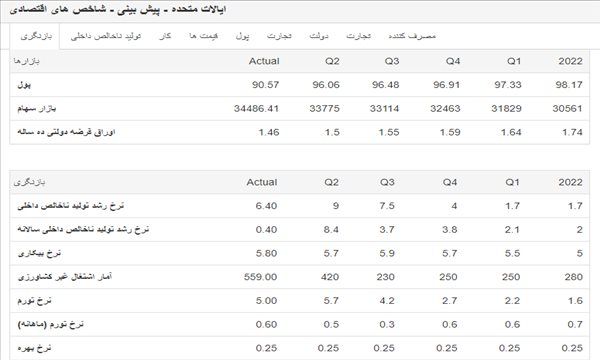Viewport: 600px width, 360px height.
Task: Select the کار tab
Action: click(x=165, y=36)
